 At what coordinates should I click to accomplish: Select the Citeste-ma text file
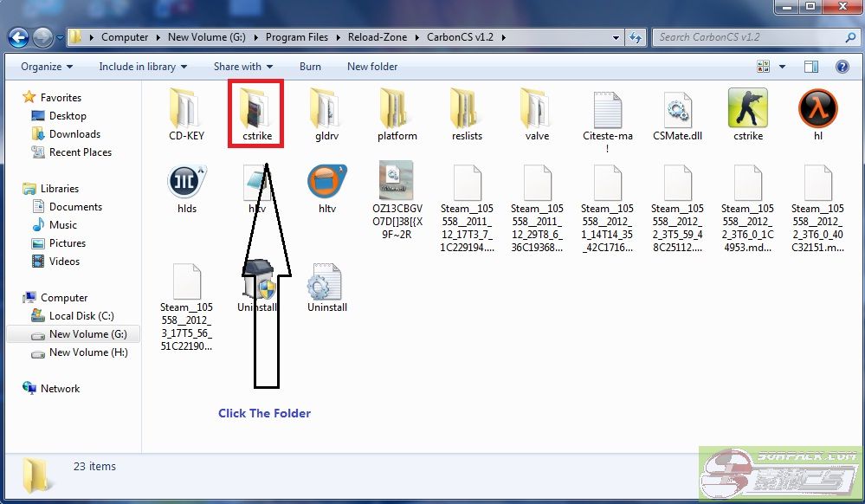pos(607,111)
